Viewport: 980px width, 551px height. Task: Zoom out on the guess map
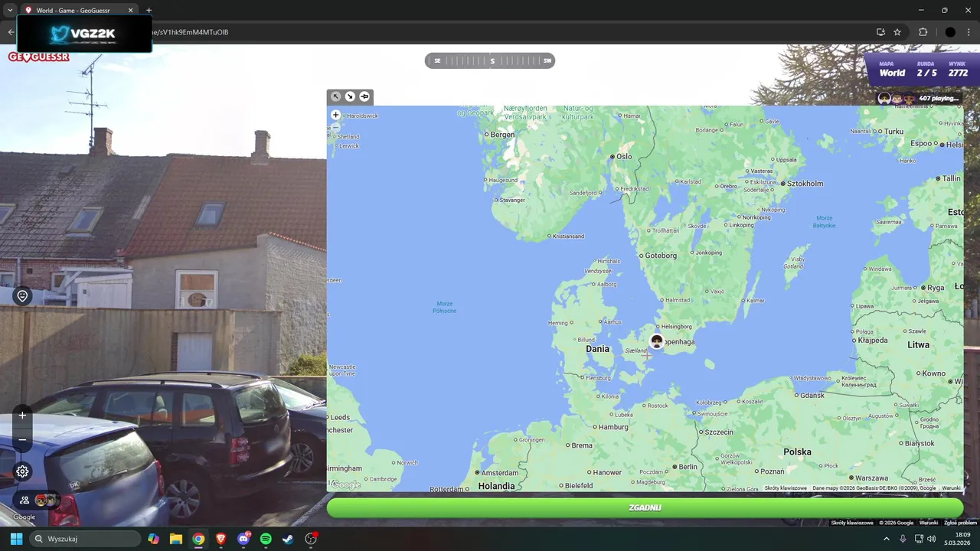coord(335,127)
